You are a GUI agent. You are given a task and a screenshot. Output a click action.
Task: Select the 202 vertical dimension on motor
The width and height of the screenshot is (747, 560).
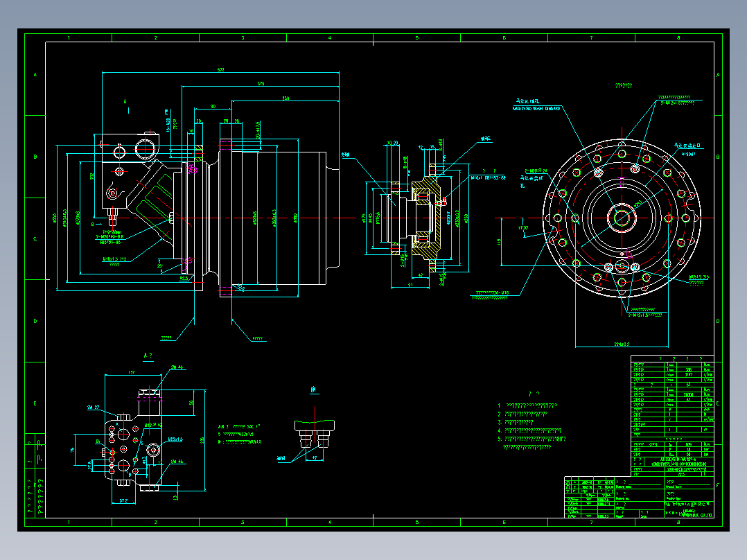click(x=92, y=176)
